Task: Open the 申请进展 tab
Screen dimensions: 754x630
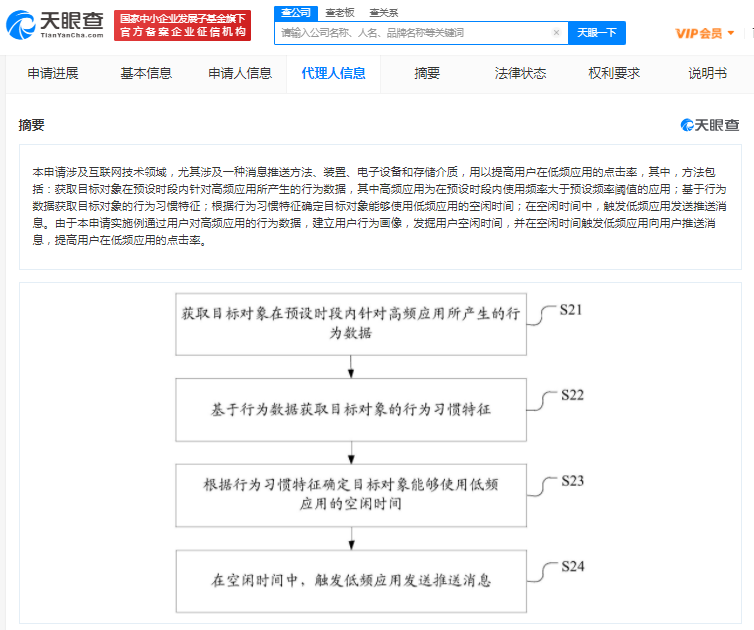Action: click(x=52, y=73)
